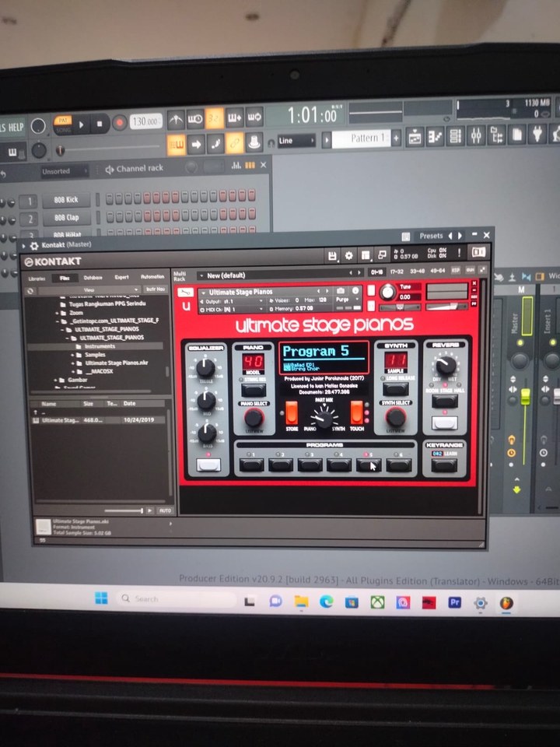560x747 pixels.
Task: Click the Instr Nav button
Action: [x=156, y=289]
